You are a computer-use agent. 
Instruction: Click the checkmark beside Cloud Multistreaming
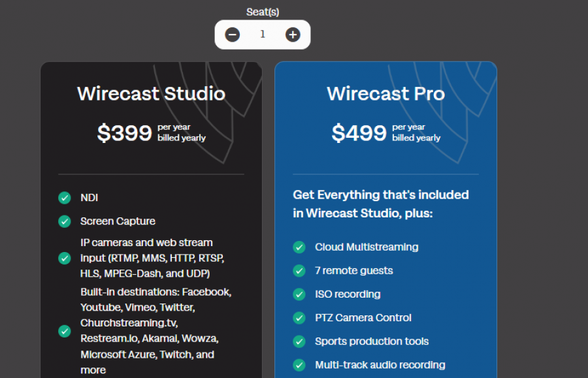299,247
